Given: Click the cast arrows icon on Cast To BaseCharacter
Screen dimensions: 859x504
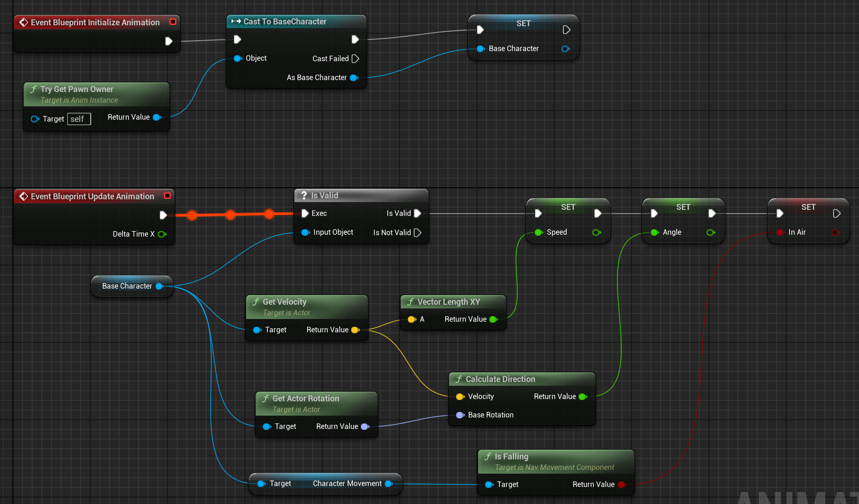Looking at the screenshot, I should click(x=236, y=21).
